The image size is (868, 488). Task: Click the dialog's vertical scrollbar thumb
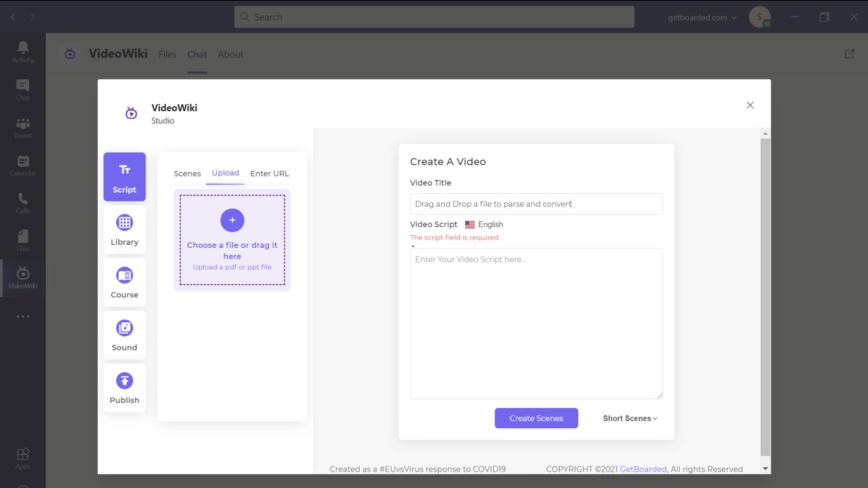(x=765, y=297)
